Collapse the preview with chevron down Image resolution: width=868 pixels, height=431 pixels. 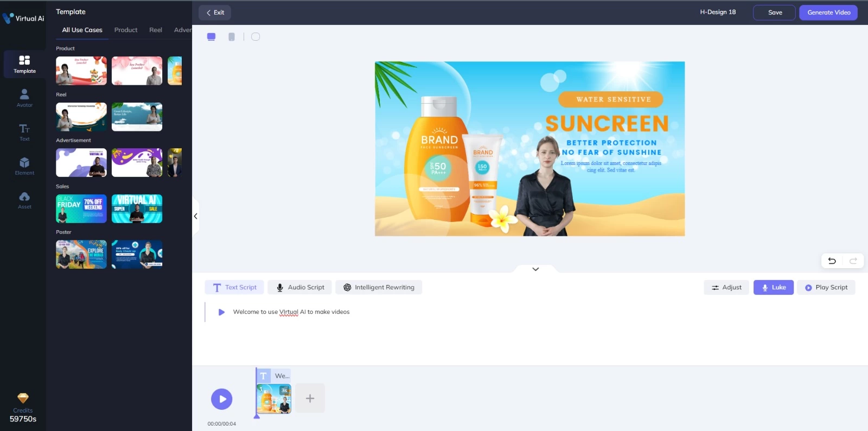pos(535,269)
